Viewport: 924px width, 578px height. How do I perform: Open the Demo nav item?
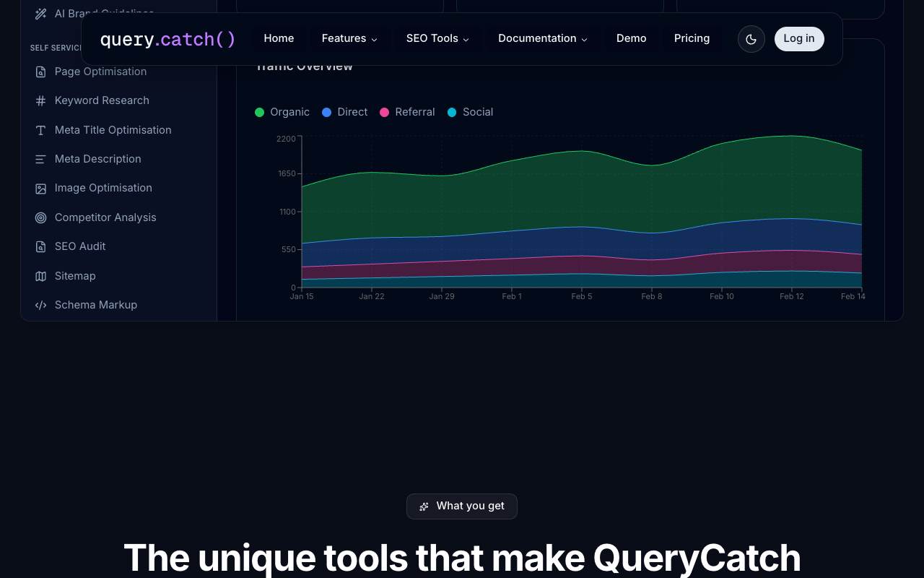coord(632,38)
